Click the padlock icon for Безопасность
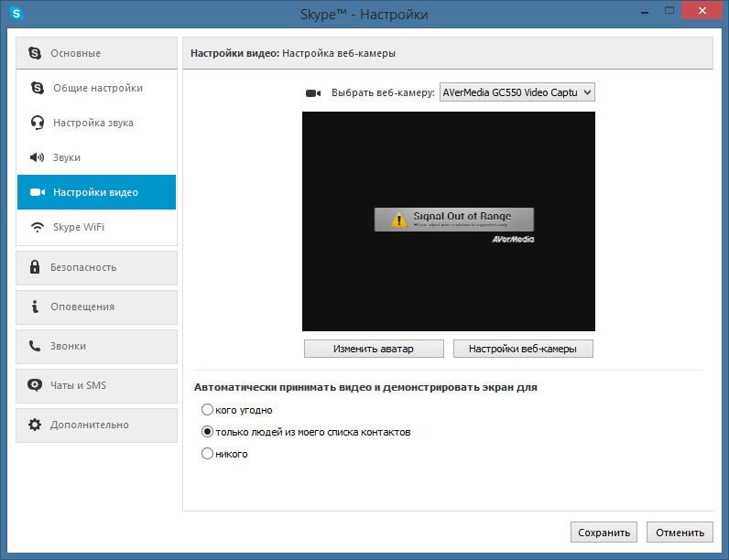Screen dimensions: 729x560 pyautogui.click(x=35, y=267)
